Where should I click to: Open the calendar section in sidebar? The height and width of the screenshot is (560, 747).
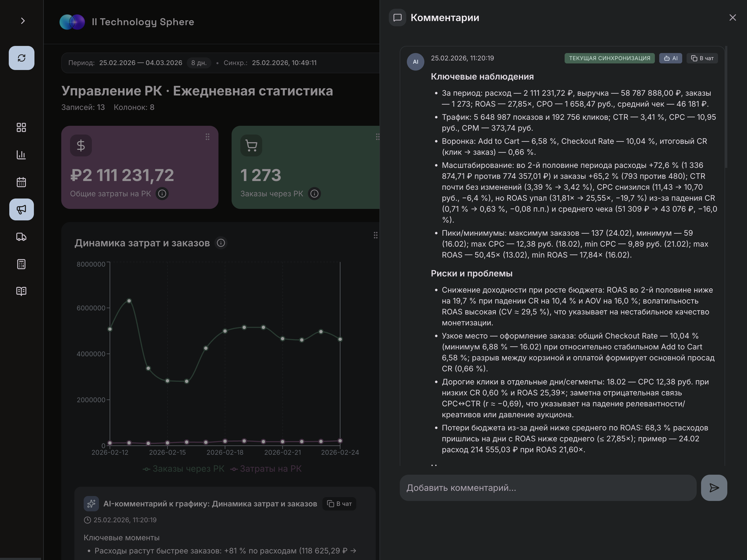tap(21, 182)
